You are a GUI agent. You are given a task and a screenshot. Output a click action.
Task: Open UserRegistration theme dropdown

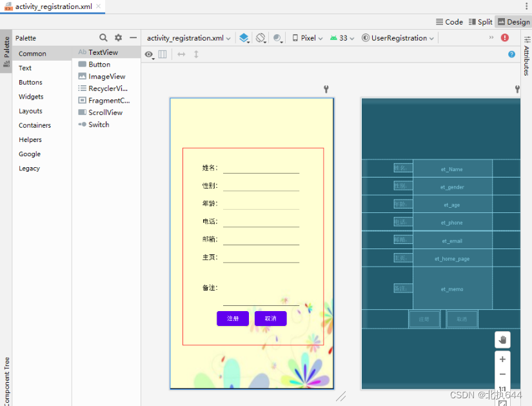(398, 38)
